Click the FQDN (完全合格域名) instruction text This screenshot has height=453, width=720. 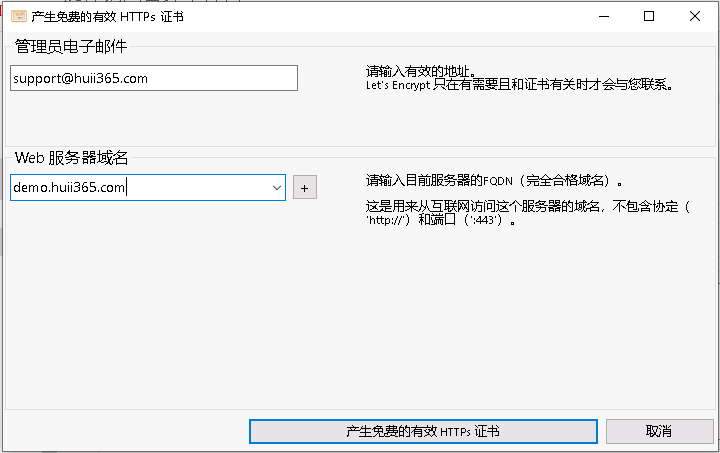494,182
